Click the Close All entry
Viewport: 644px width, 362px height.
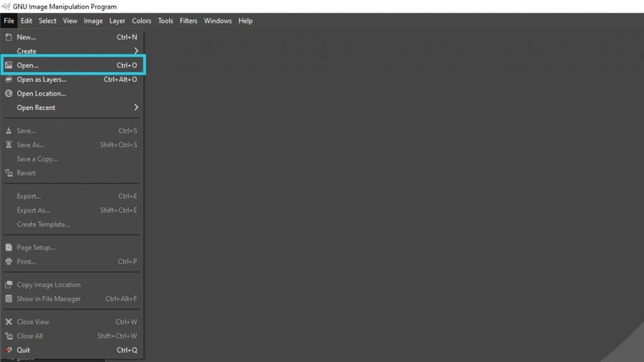point(72,336)
